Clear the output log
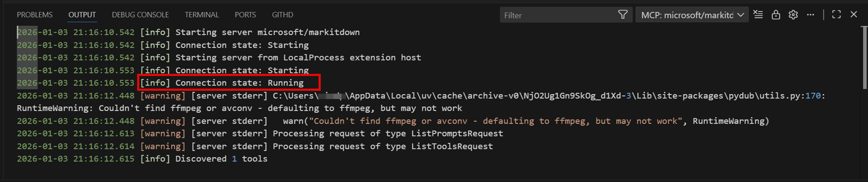 click(x=758, y=15)
